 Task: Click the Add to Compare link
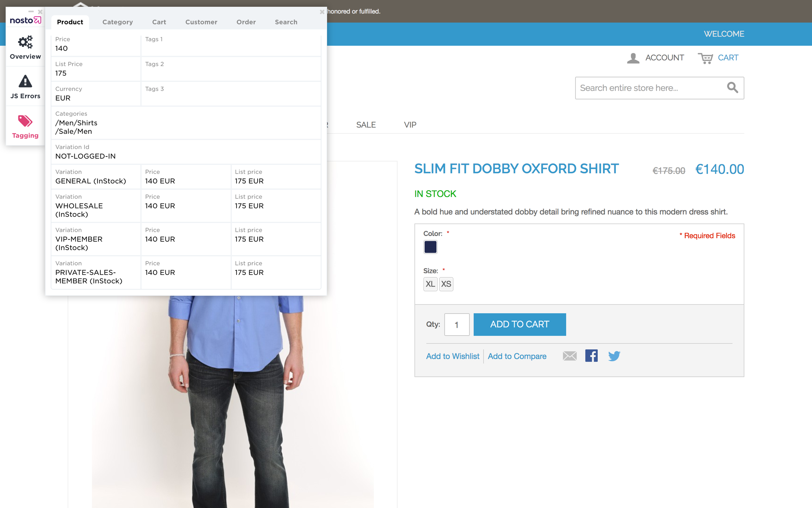[x=517, y=356]
